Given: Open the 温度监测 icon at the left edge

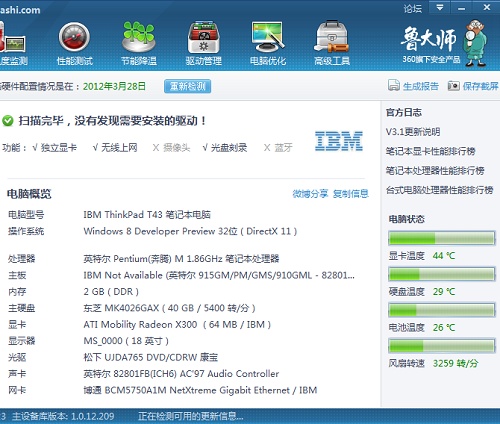Looking at the screenshot, I should click(x=12, y=37).
